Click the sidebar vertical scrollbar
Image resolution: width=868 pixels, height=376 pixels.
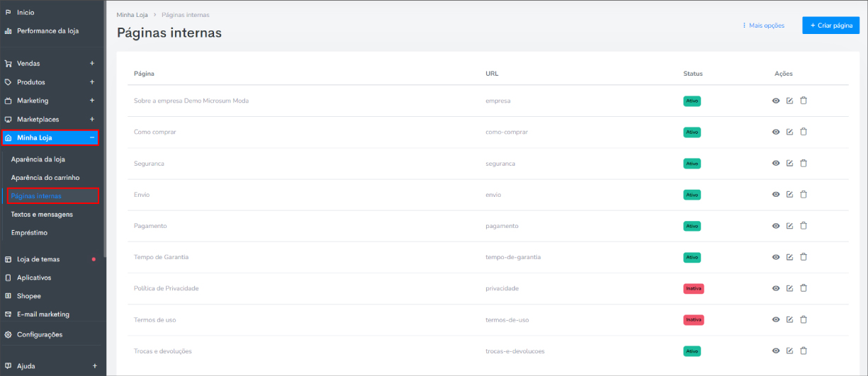[105, 127]
